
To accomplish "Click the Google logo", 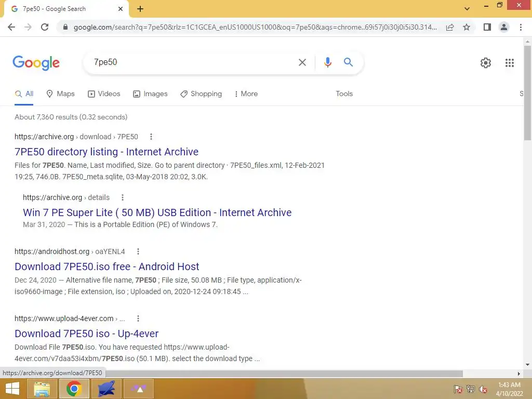I will click(36, 63).
